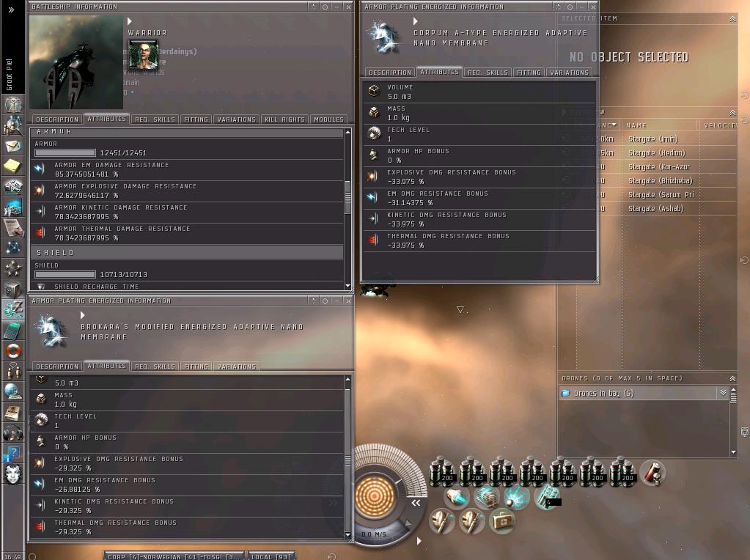The image size is (750, 560).
Task: Open the character sheet sidebar icon
Action: click(13, 104)
